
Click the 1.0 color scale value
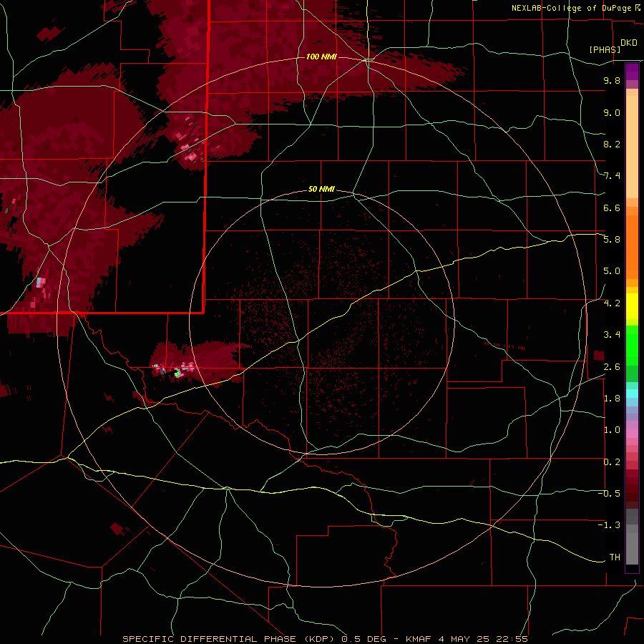tap(612, 430)
